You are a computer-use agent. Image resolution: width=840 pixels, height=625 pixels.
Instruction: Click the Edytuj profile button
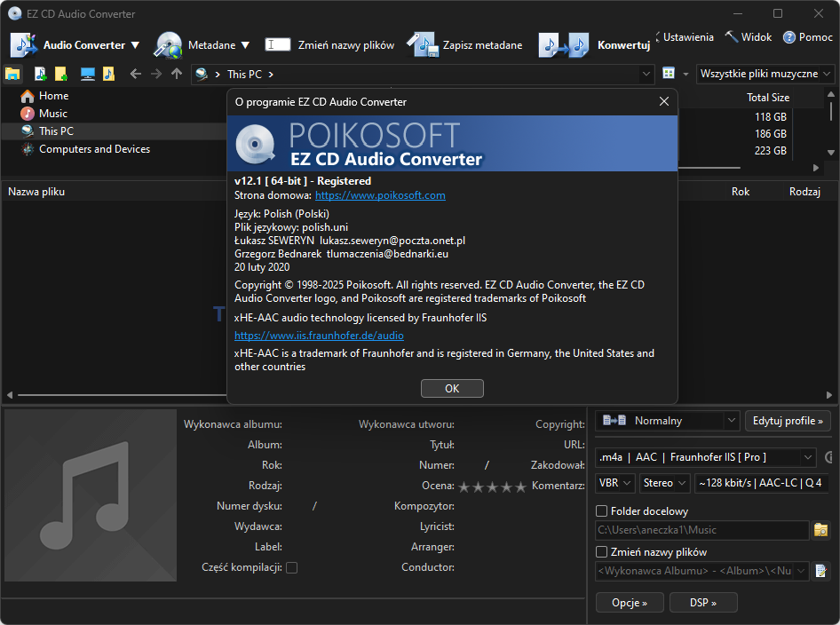pos(788,421)
